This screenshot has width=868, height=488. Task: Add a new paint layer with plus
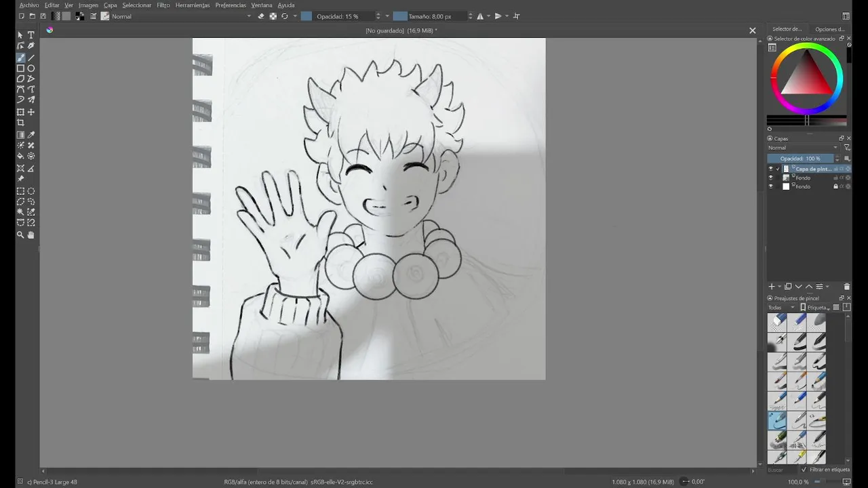771,287
